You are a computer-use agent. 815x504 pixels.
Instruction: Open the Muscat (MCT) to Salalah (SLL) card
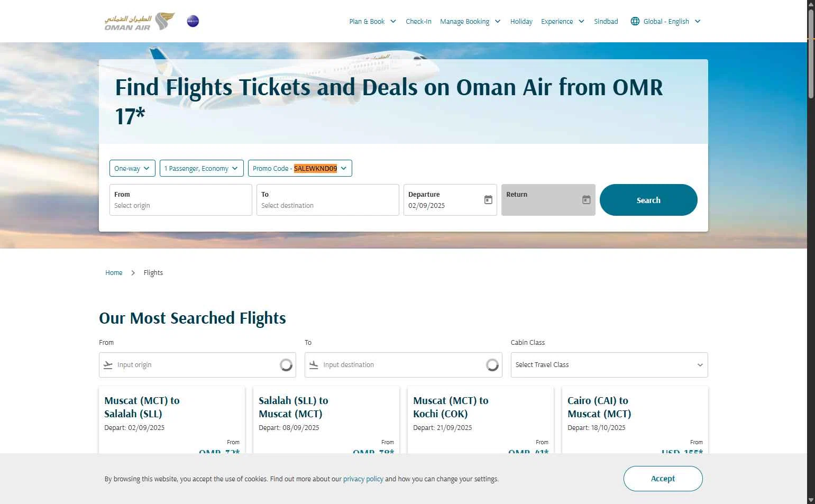coord(172,420)
